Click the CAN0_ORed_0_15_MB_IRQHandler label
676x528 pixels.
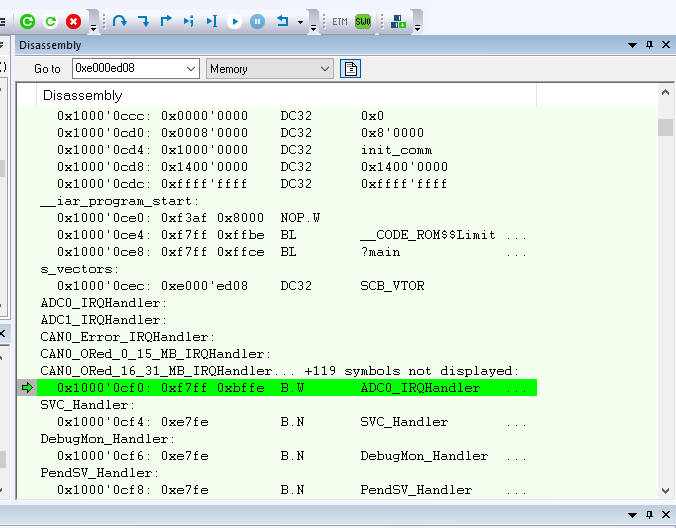click(x=155, y=354)
